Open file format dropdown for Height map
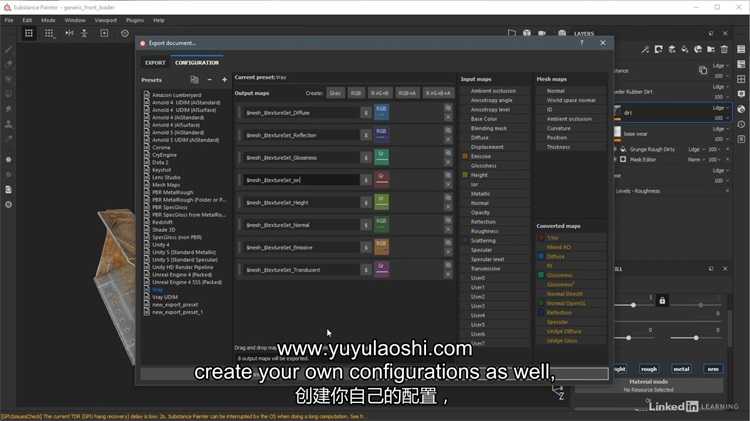Image resolution: width=750 pixels, height=421 pixels. (x=365, y=203)
